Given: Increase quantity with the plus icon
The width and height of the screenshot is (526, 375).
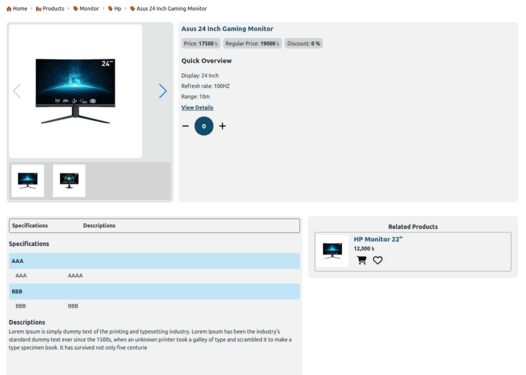Looking at the screenshot, I should click(222, 126).
